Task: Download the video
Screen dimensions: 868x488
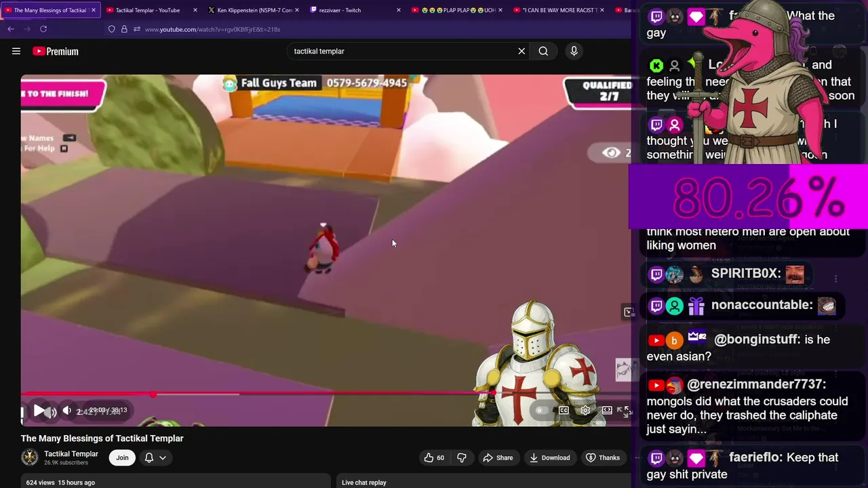Action: click(x=549, y=457)
